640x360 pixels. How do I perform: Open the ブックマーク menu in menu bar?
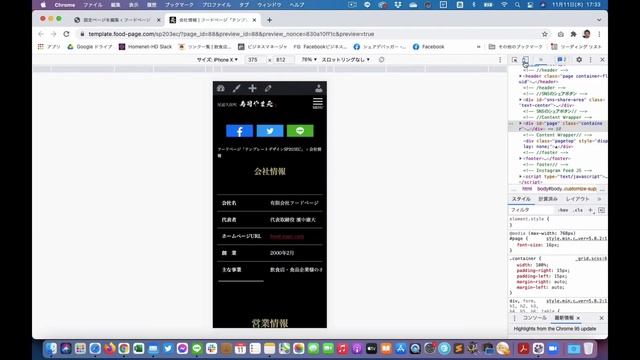[179, 5]
